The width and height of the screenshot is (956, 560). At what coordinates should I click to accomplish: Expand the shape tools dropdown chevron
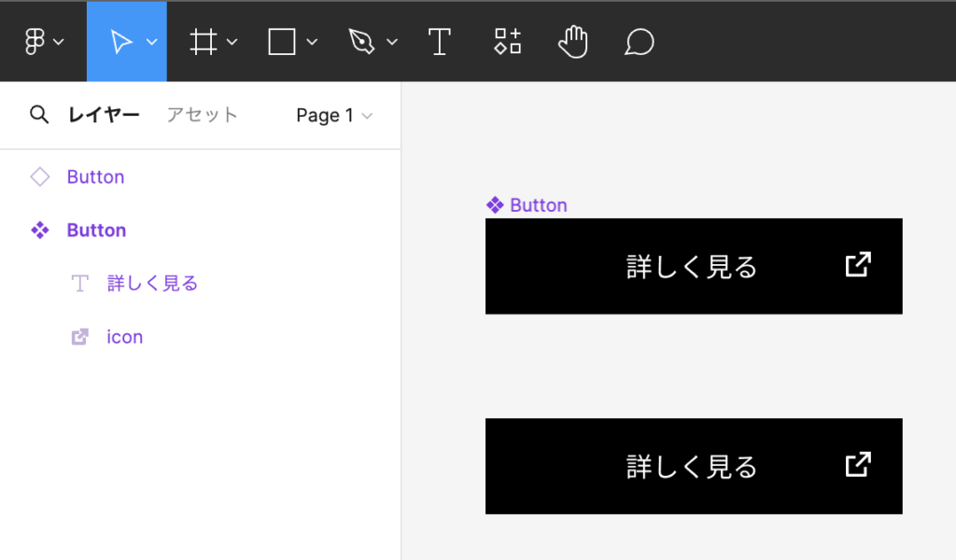pos(312,42)
